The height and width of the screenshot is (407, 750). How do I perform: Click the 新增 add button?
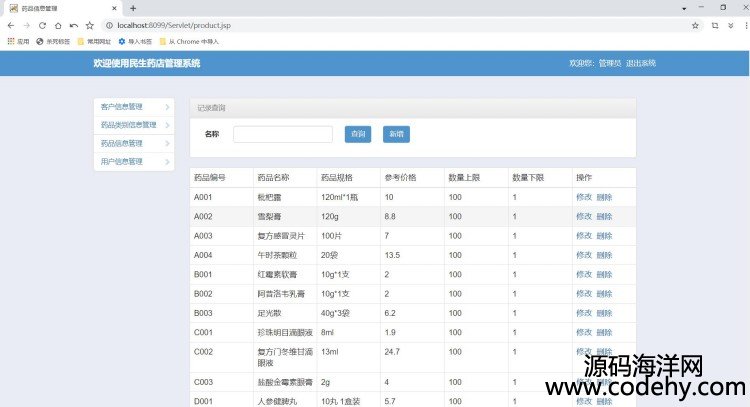tap(396, 134)
